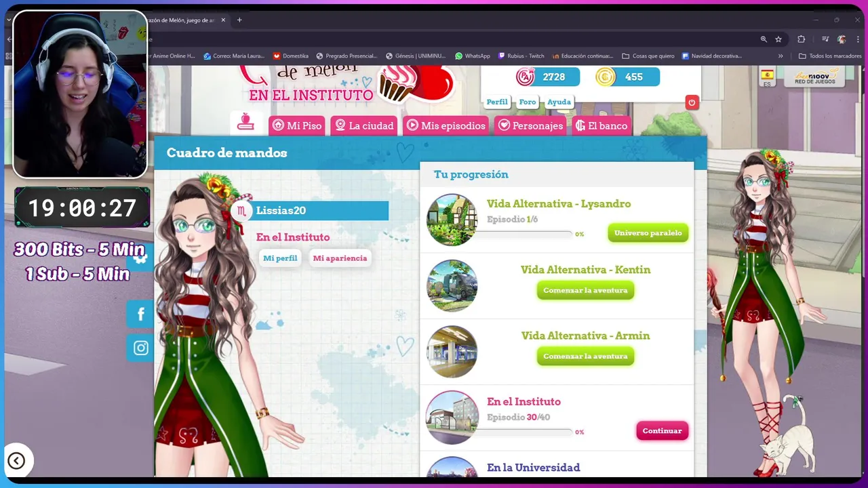Start the Kentin adventure with Comenzar la aventura
Viewport: 868px width, 488px height.
[x=585, y=290]
